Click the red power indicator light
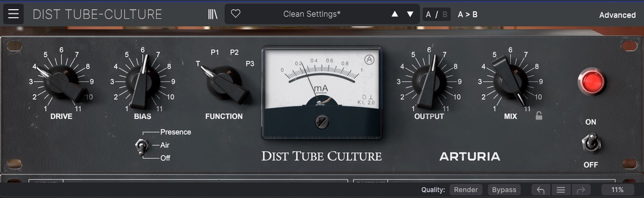 pyautogui.click(x=592, y=82)
